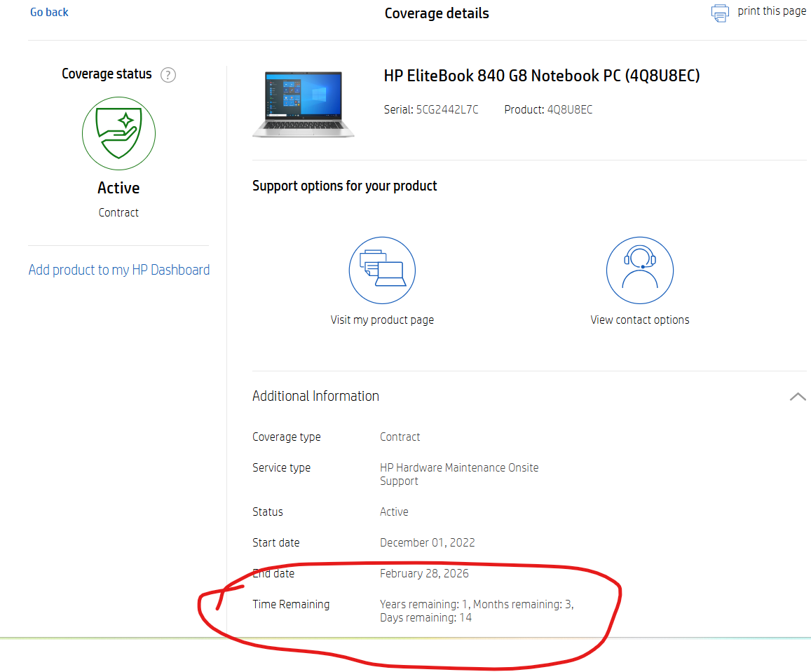Image resolution: width=811 pixels, height=672 pixels.
Task: Click the print this page printer icon
Action: pyautogui.click(x=720, y=12)
